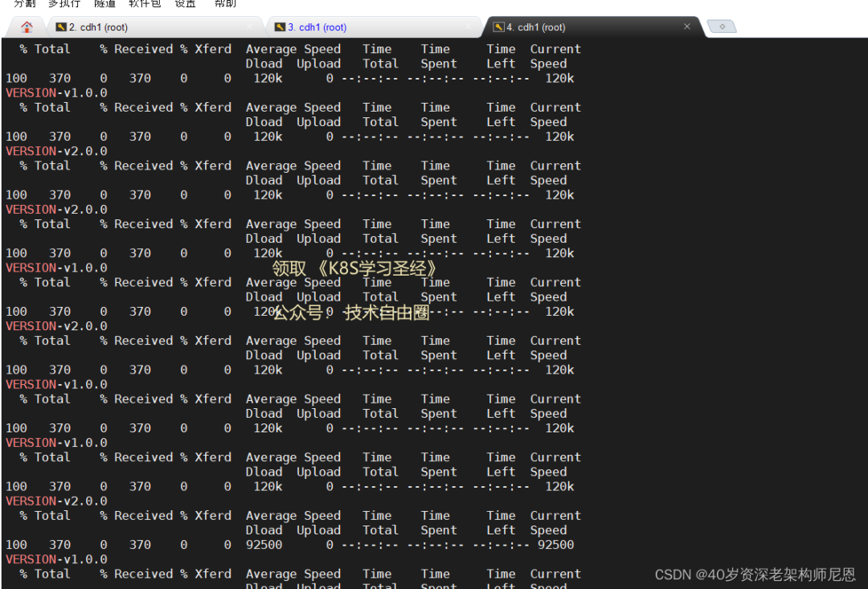Select active tab 4. cdh1 (root)
This screenshot has width=868, height=589.
pyautogui.click(x=592, y=27)
